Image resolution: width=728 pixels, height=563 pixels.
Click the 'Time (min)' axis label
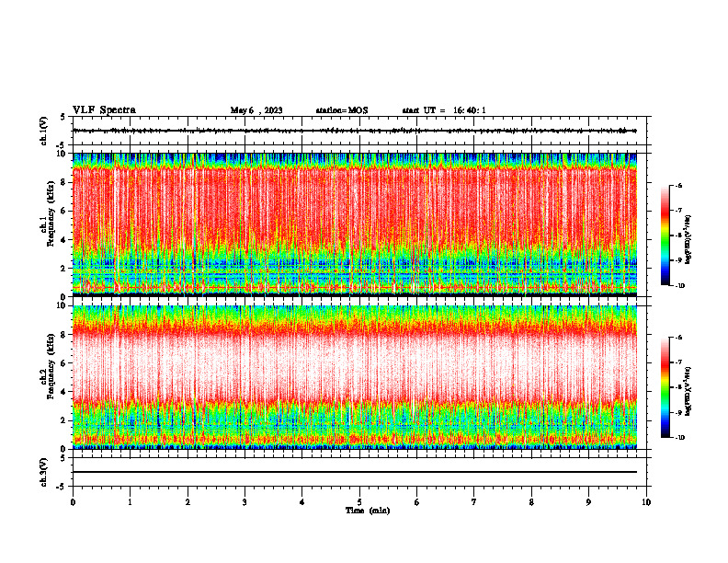pos(368,511)
